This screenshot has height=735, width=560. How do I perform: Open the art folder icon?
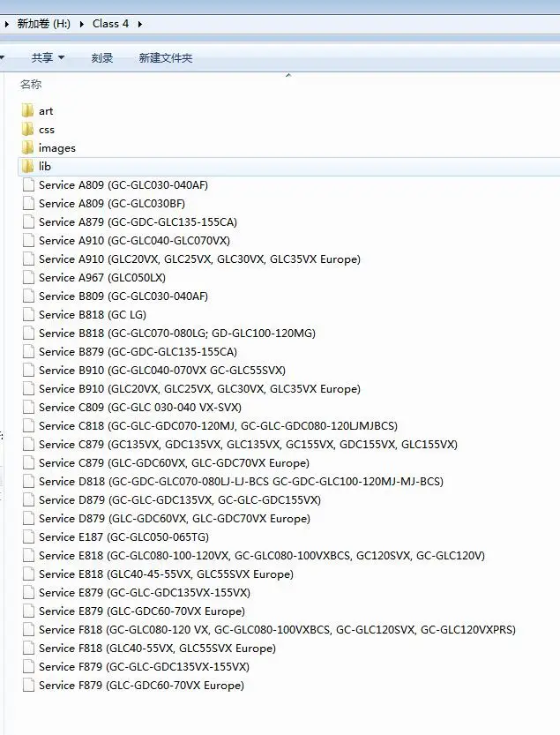[x=28, y=110]
